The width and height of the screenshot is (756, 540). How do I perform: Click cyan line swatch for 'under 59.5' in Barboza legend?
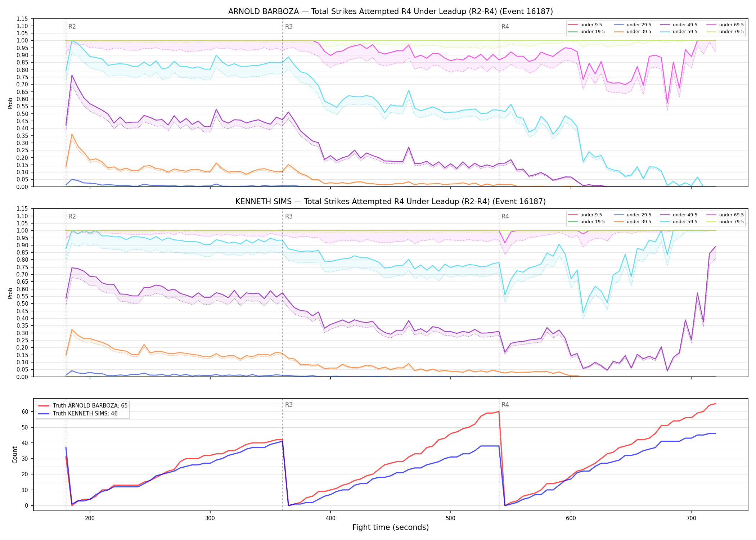point(665,32)
